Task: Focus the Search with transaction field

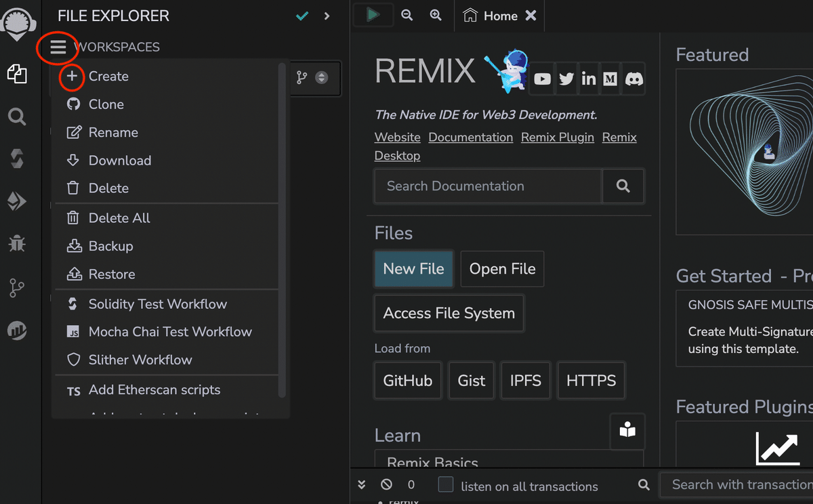Action: [737, 484]
